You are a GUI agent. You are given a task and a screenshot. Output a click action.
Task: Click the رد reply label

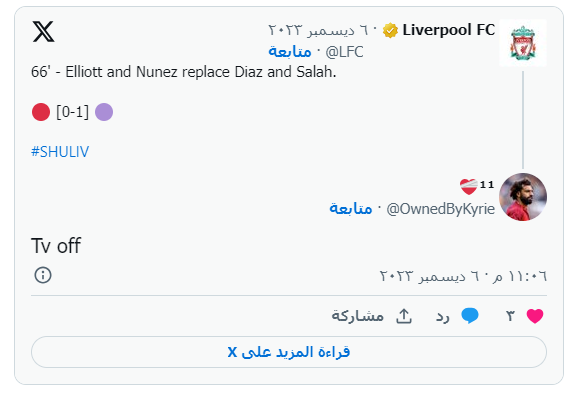pyautogui.click(x=443, y=316)
